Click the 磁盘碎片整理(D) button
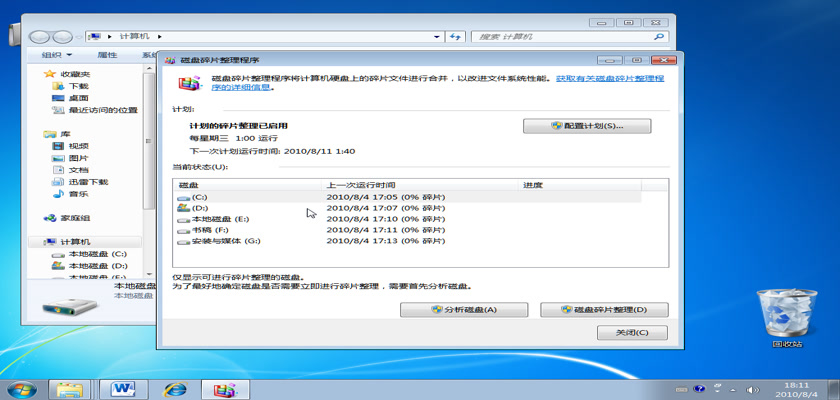Image resolution: width=840 pixels, height=400 pixels. pyautogui.click(x=604, y=310)
